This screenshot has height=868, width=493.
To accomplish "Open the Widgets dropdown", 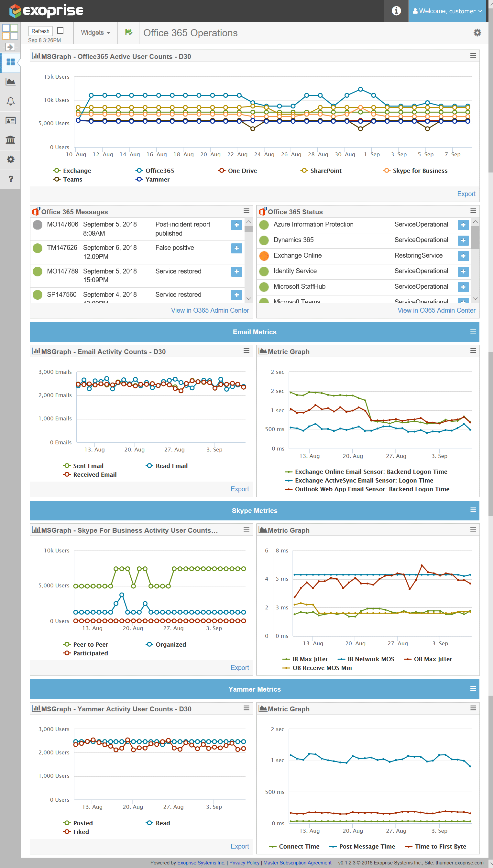I will click(x=95, y=32).
